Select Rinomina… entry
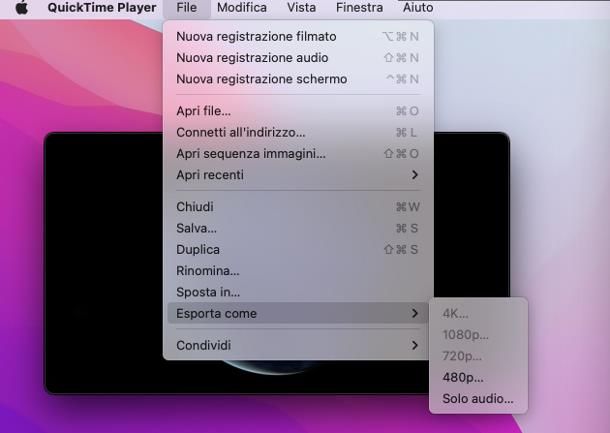The height and width of the screenshot is (433, 610). [x=298, y=271]
